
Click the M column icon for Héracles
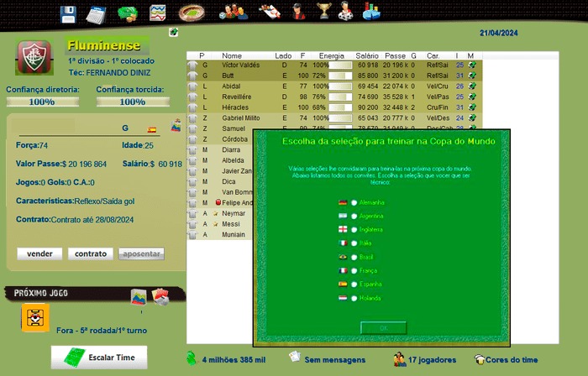point(472,107)
